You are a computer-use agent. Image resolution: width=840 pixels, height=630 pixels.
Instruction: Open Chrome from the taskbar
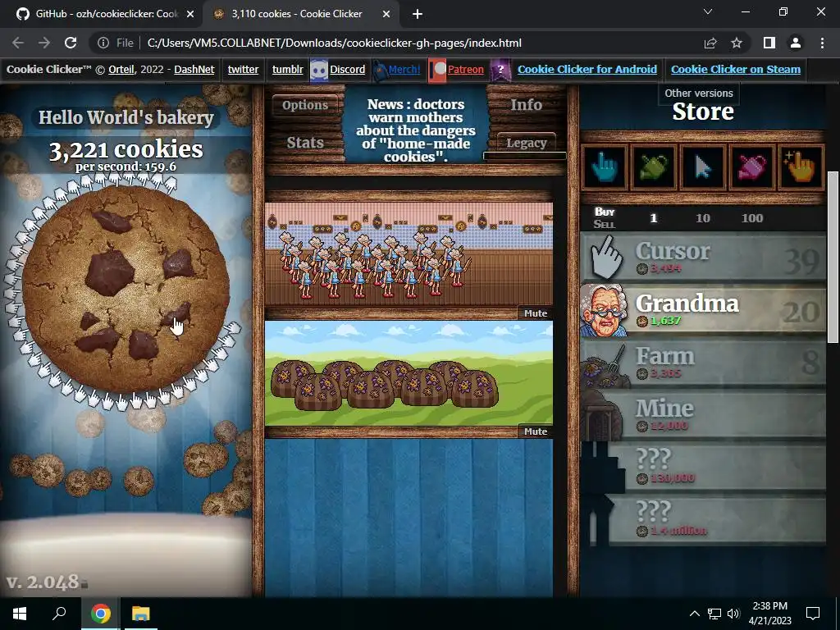[100, 614]
